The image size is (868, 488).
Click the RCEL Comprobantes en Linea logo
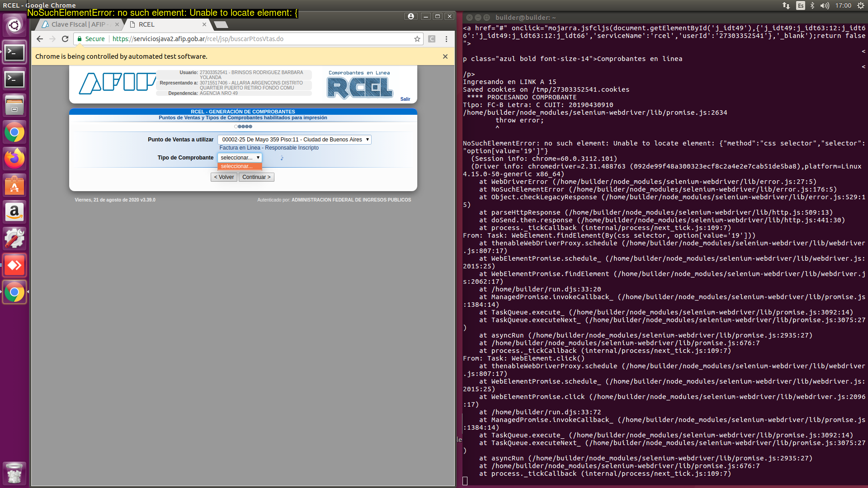click(x=360, y=85)
